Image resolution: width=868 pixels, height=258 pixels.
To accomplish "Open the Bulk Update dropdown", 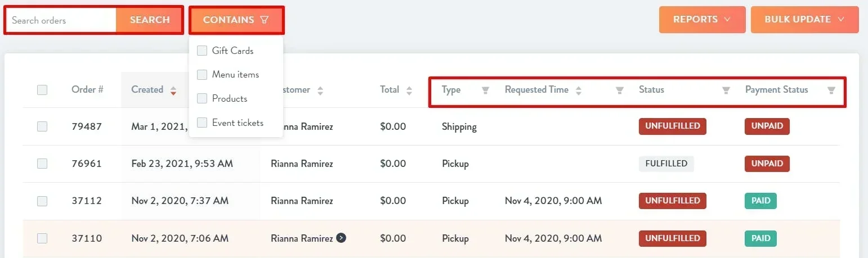I will point(804,20).
